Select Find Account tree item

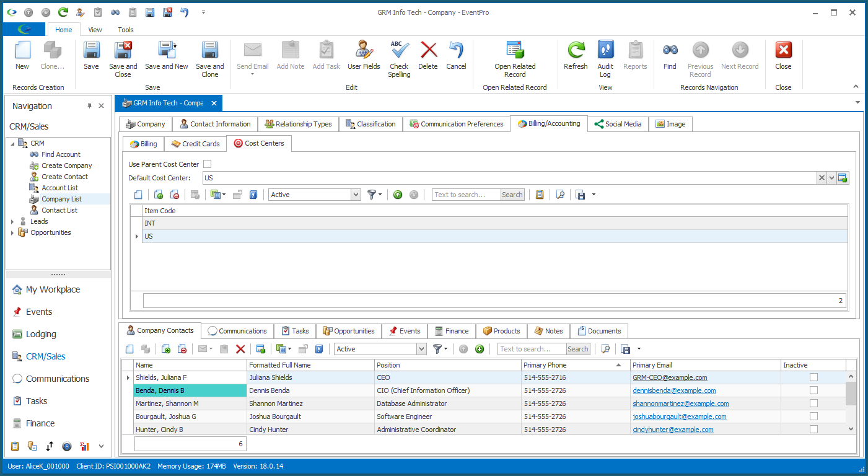[x=61, y=154]
